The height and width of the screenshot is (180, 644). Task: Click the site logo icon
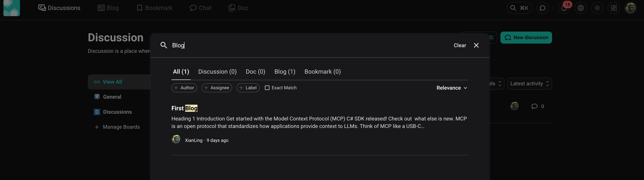tap(11, 8)
